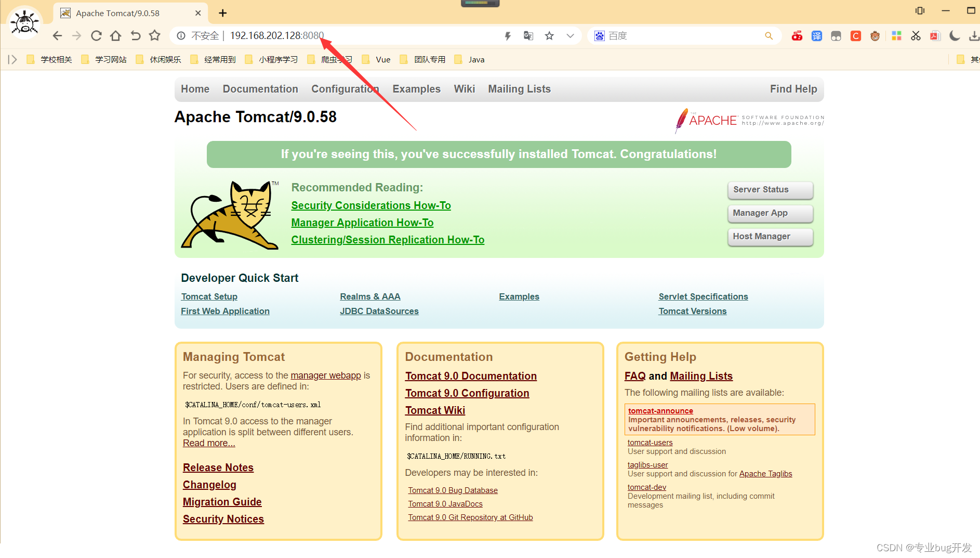Open the JDBC DataSources link
The image size is (980, 558).
379,311
